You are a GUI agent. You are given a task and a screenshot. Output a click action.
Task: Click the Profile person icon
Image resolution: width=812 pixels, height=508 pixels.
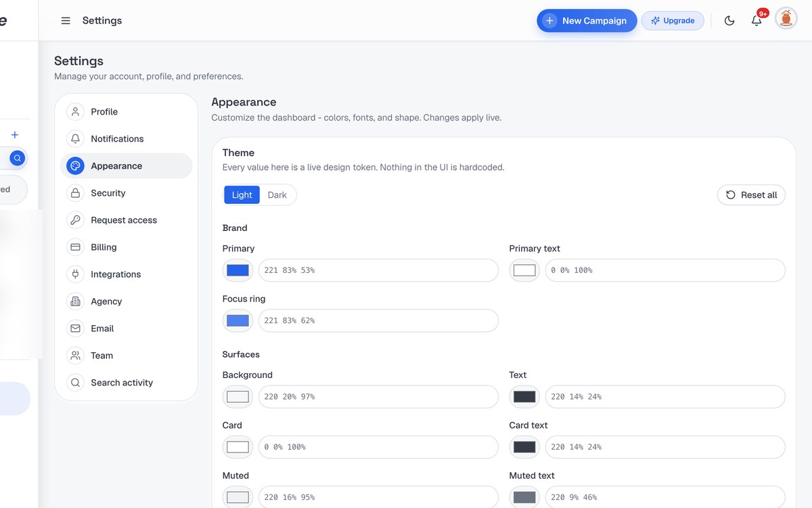point(75,112)
